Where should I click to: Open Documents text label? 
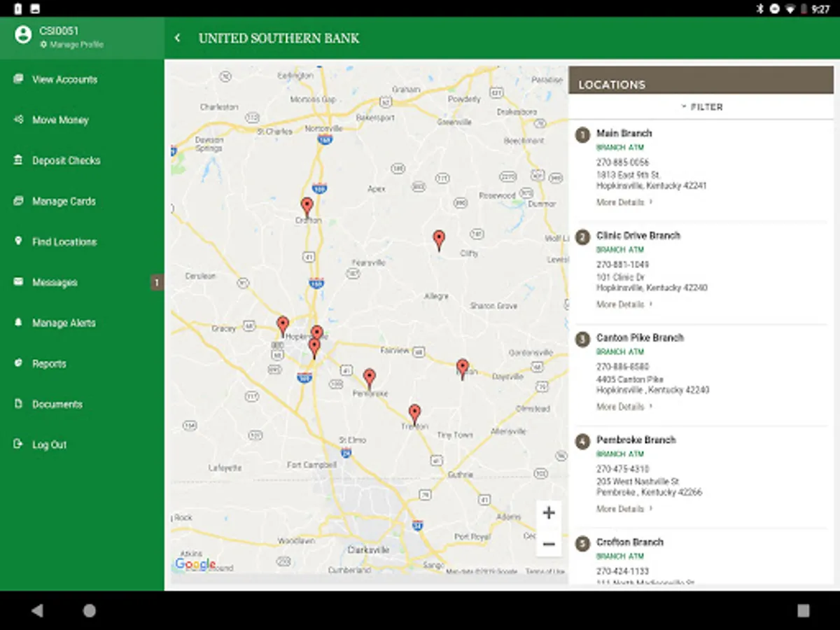tap(57, 404)
